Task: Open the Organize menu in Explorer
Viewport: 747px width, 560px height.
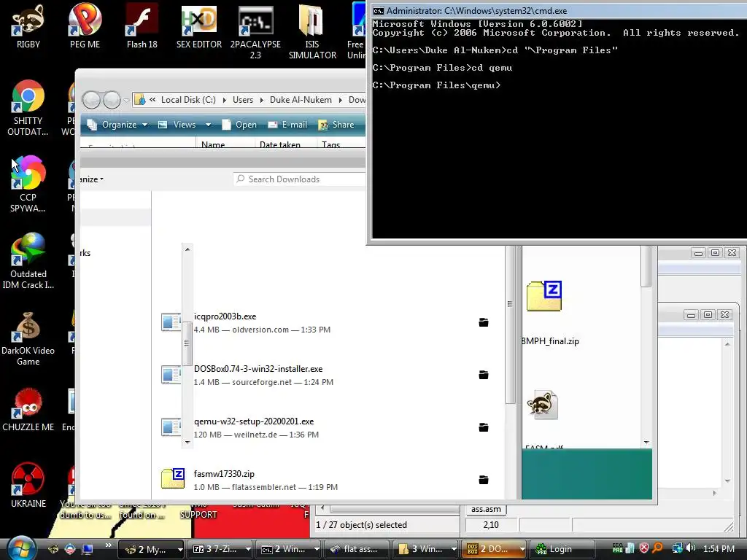Action: click(117, 125)
